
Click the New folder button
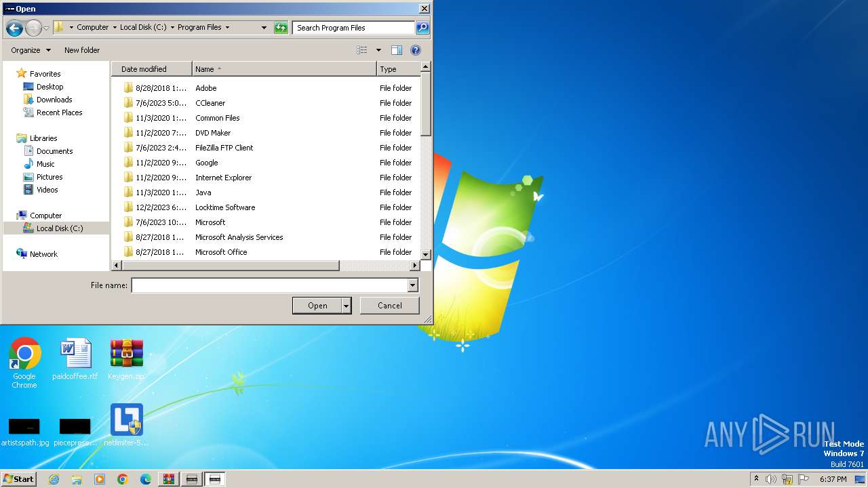click(x=82, y=50)
